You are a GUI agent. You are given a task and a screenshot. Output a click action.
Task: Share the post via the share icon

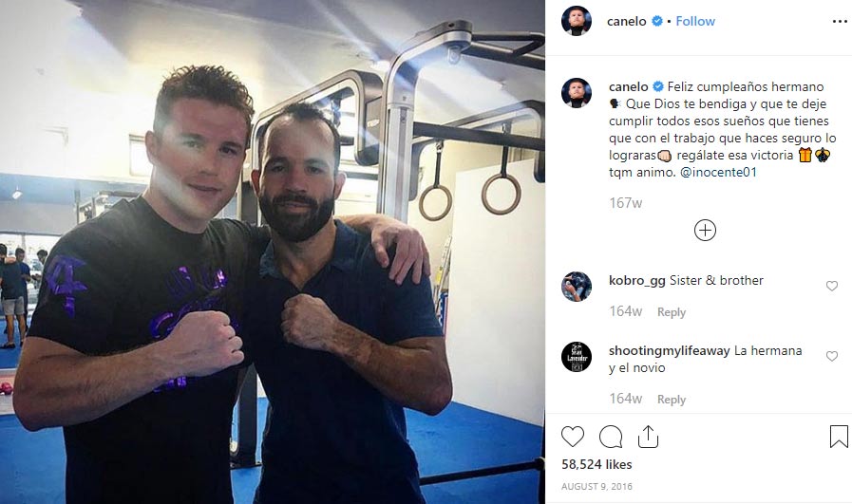[648, 437]
